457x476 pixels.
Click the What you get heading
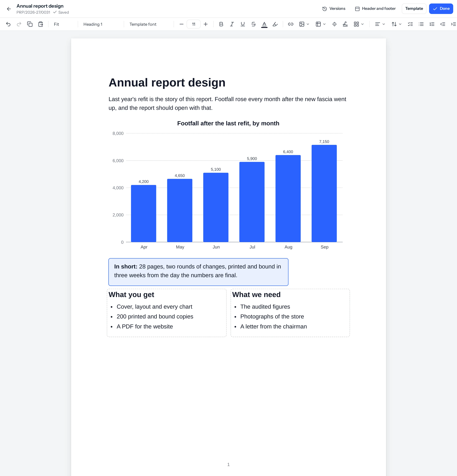click(x=131, y=295)
